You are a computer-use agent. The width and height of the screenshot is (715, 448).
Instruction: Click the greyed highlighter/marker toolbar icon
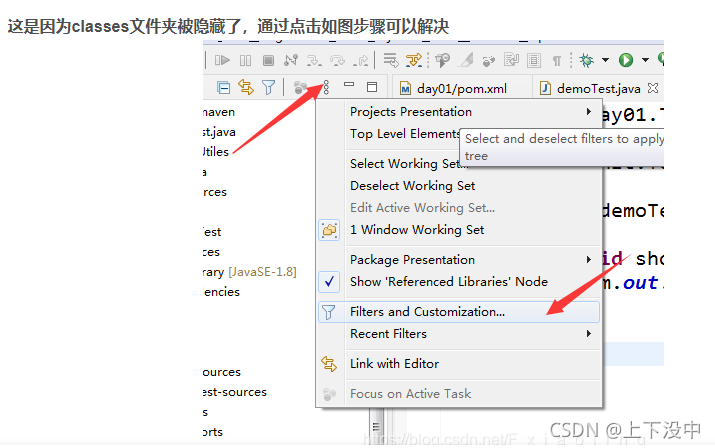point(466,60)
